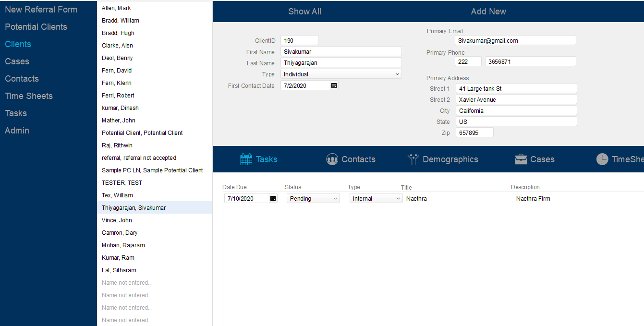The height and width of the screenshot is (326, 644).
Task: Select client Ferri, Robert
Action: (155, 96)
